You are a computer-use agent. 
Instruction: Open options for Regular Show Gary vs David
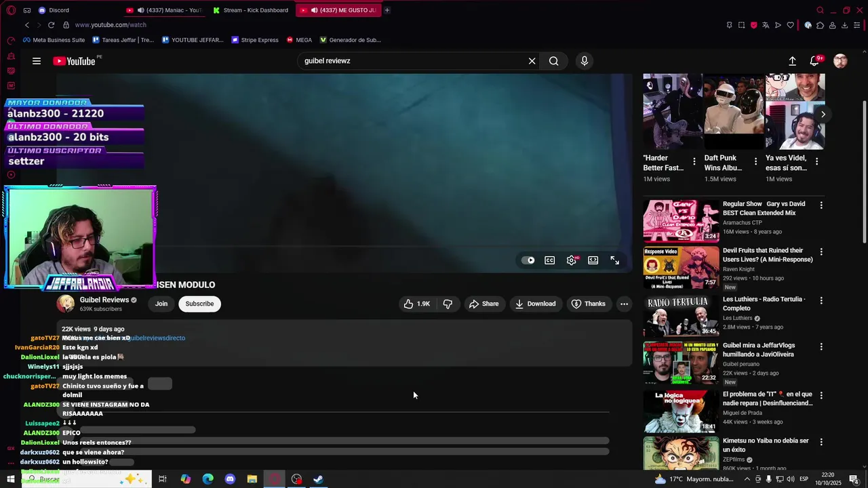821,205
